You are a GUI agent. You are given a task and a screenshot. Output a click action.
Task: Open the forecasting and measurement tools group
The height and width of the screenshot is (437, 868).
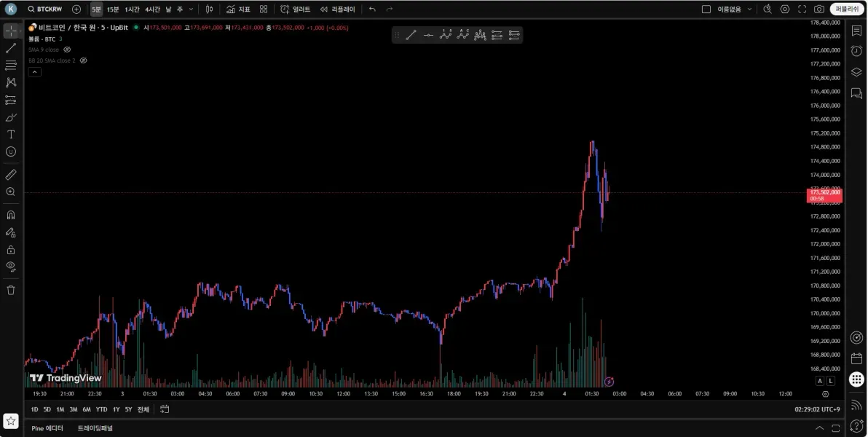pyautogui.click(x=10, y=101)
